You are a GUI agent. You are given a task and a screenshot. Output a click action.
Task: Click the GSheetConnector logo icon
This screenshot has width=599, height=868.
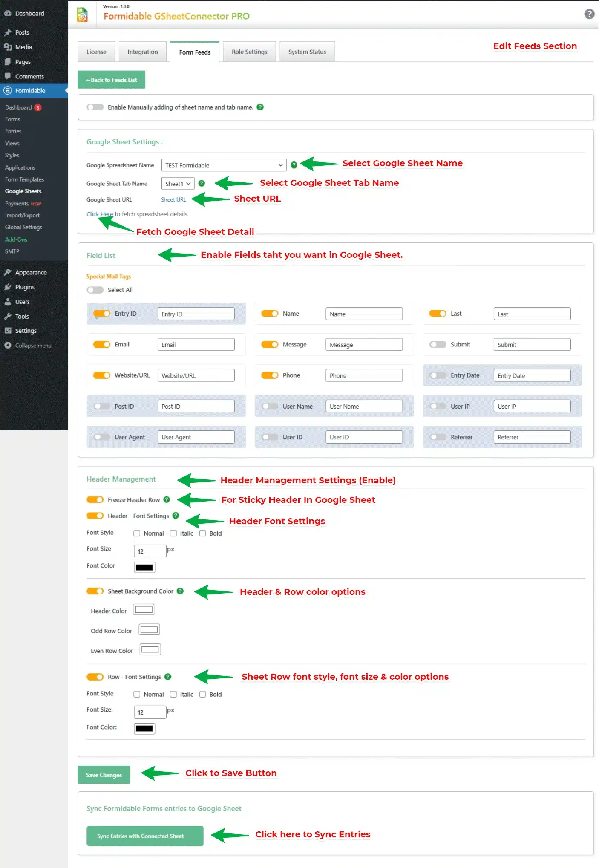pos(82,15)
